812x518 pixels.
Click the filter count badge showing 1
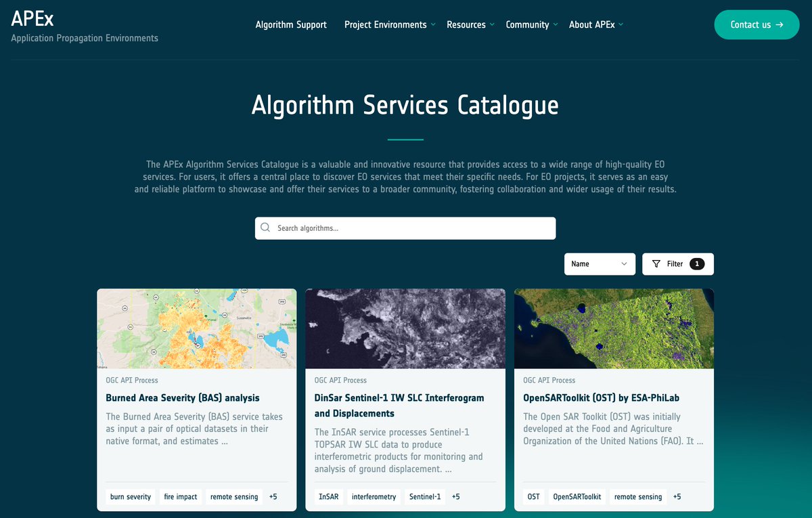tap(696, 264)
